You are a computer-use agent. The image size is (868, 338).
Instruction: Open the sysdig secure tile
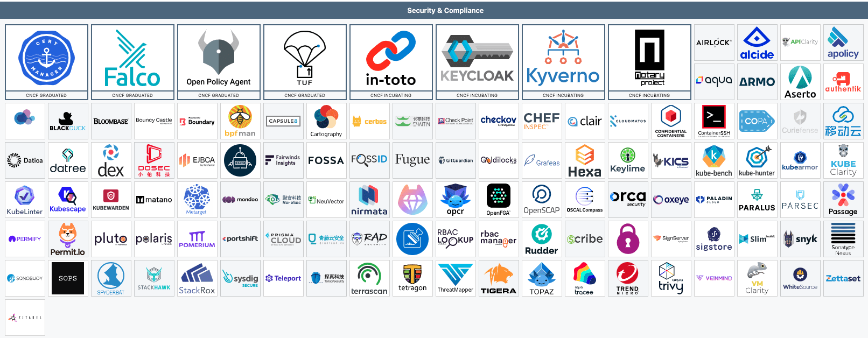click(x=240, y=278)
